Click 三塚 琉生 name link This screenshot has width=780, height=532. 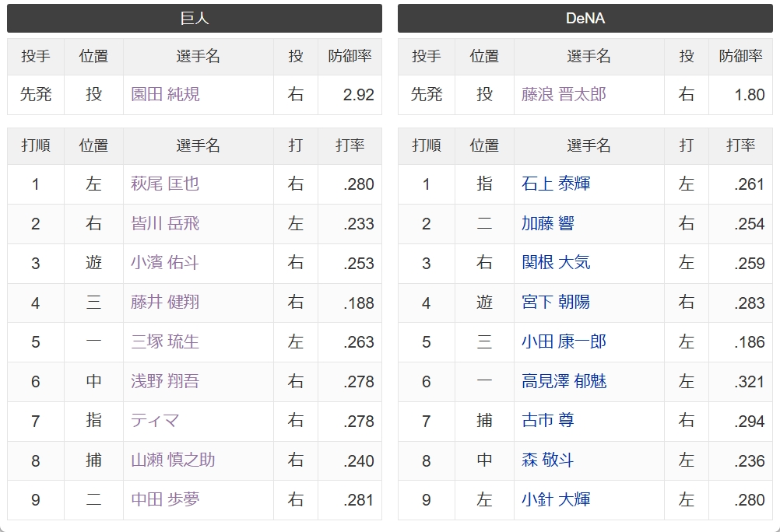click(165, 341)
